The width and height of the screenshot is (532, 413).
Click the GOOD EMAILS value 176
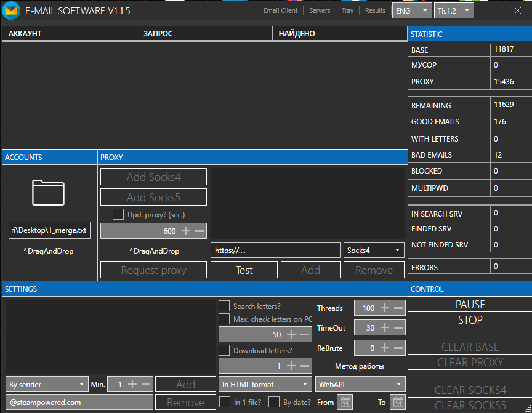point(500,121)
